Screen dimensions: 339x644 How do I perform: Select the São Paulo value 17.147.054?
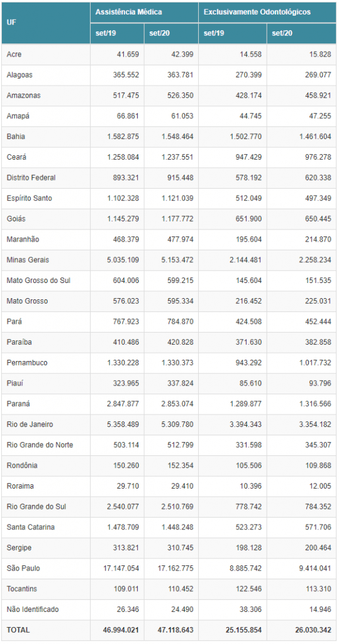point(121,569)
